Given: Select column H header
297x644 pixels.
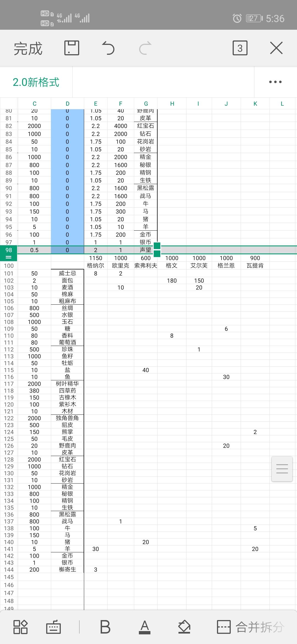Looking at the screenshot, I should 172,103.
